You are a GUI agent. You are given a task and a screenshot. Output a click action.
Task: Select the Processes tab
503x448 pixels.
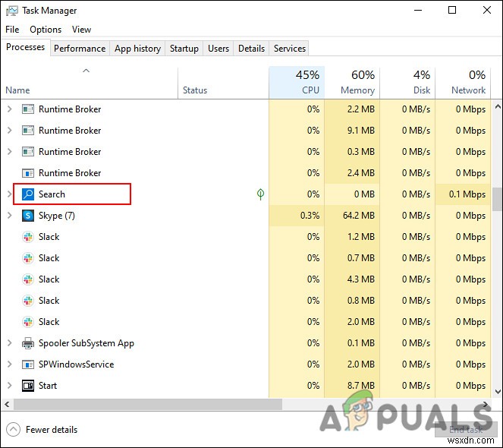pyautogui.click(x=25, y=47)
